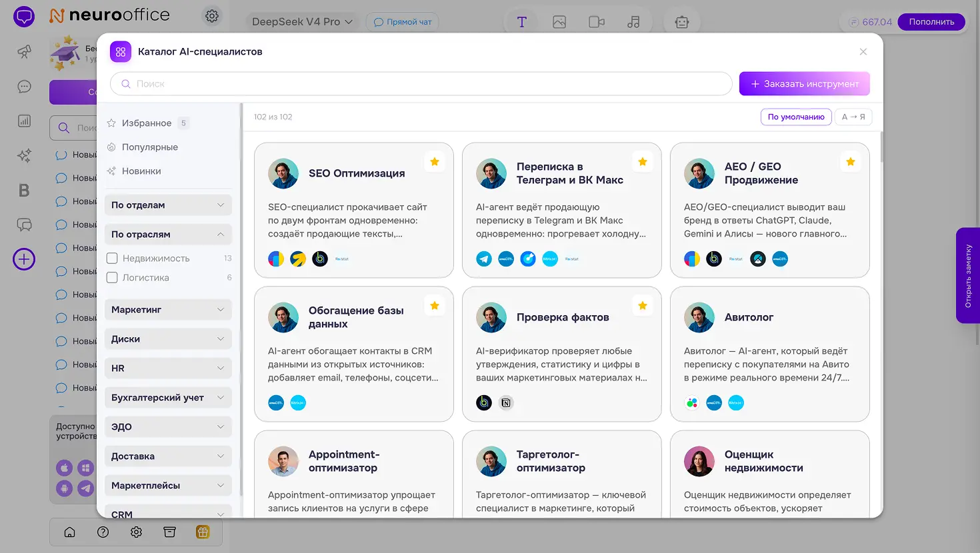The image size is (980, 553).
Task: Click the Заказать инструмент button
Action: pyautogui.click(x=805, y=84)
